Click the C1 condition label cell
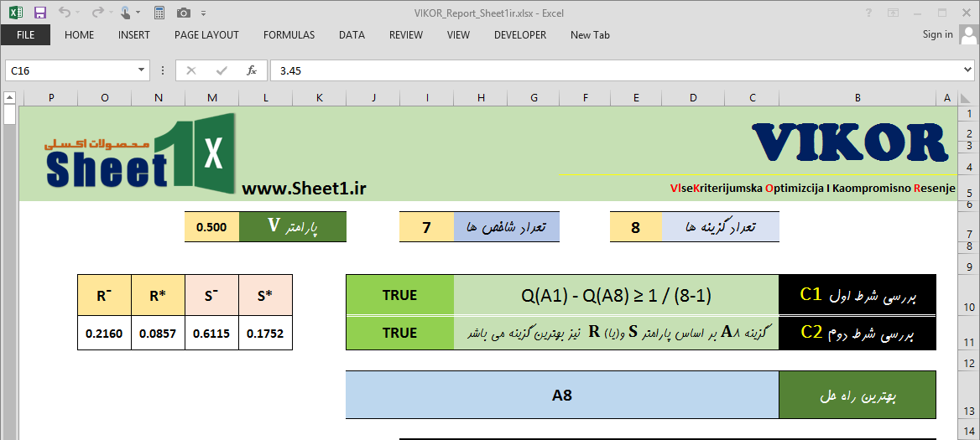 857,295
